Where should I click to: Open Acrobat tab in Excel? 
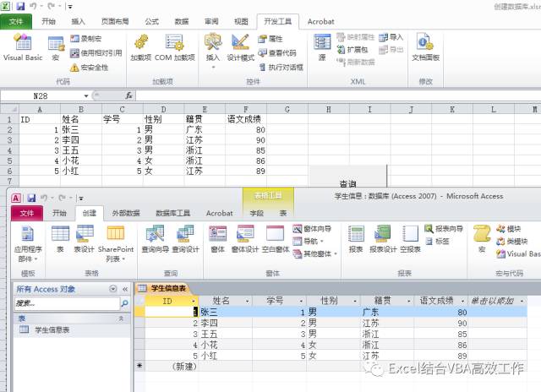[321, 21]
